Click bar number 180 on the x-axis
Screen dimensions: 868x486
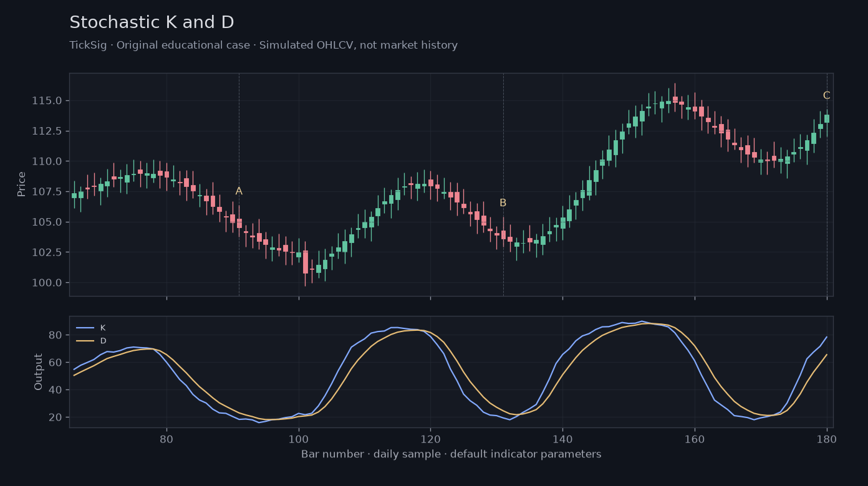(x=827, y=438)
